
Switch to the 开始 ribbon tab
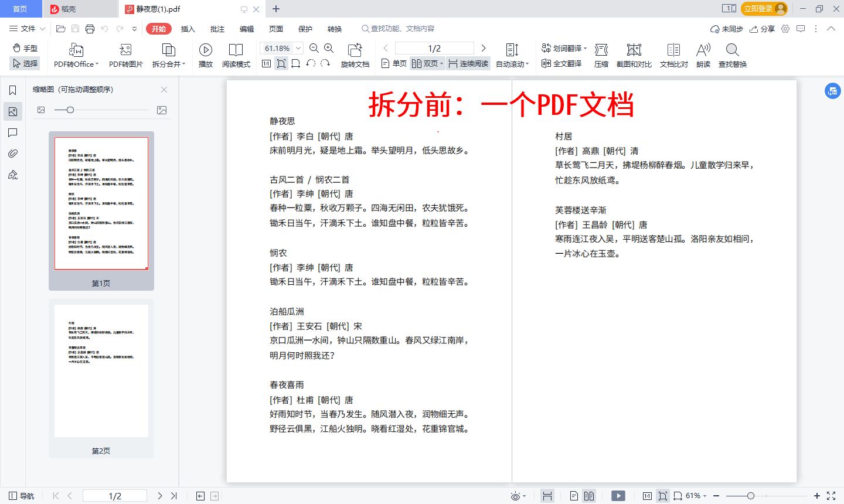(x=159, y=29)
